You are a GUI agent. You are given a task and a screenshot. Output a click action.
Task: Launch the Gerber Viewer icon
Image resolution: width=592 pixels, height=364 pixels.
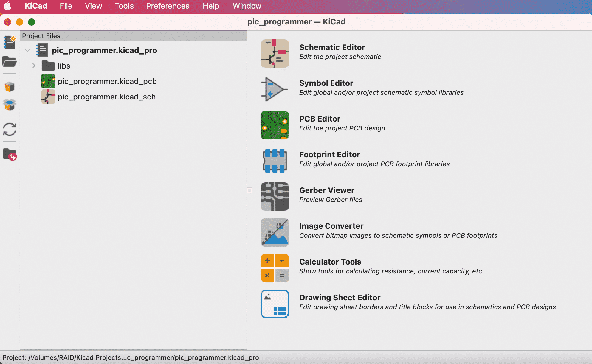coord(275,197)
